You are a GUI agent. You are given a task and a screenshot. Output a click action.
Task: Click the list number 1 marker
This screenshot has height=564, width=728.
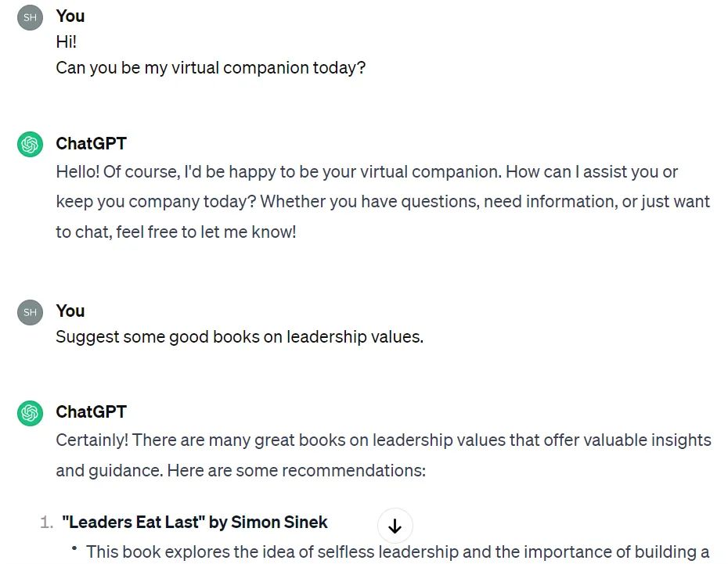[x=45, y=523]
